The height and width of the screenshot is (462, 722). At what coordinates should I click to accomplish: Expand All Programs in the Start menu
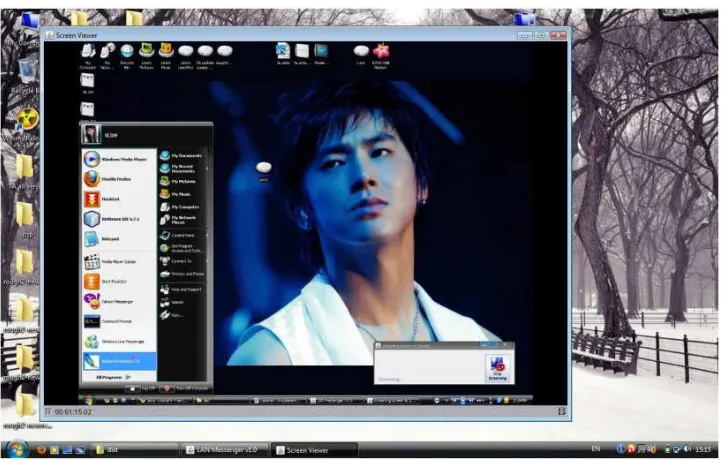pyautogui.click(x=113, y=377)
